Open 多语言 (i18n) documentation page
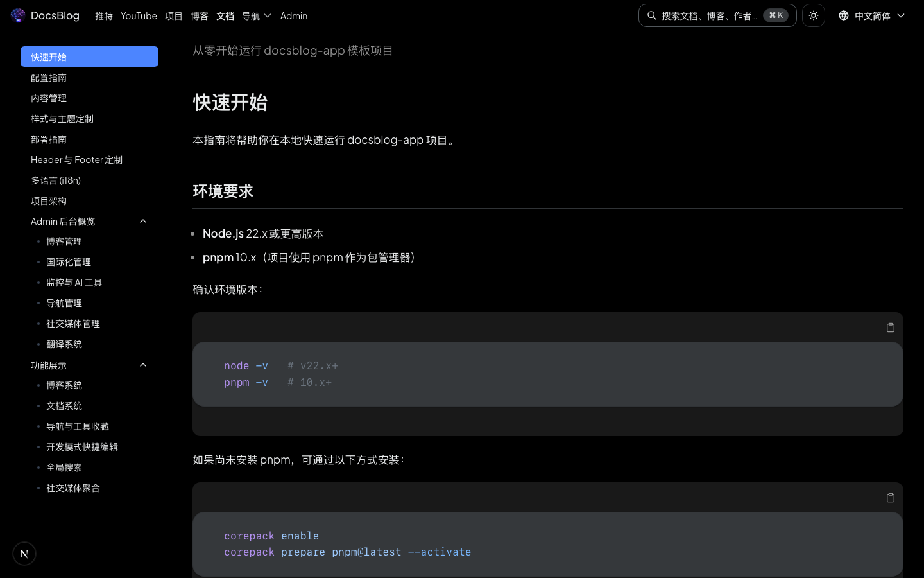Image resolution: width=924 pixels, height=578 pixels. (56, 180)
